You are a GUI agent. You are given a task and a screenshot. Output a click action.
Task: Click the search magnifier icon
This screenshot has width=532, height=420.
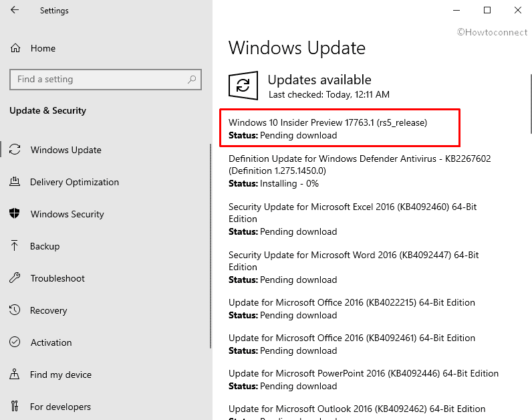[192, 80]
